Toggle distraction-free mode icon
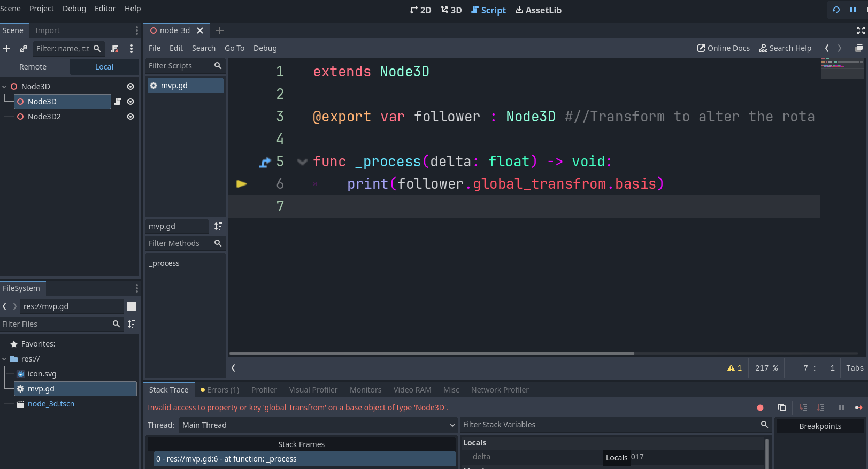Image resolution: width=868 pixels, height=469 pixels. (x=861, y=30)
